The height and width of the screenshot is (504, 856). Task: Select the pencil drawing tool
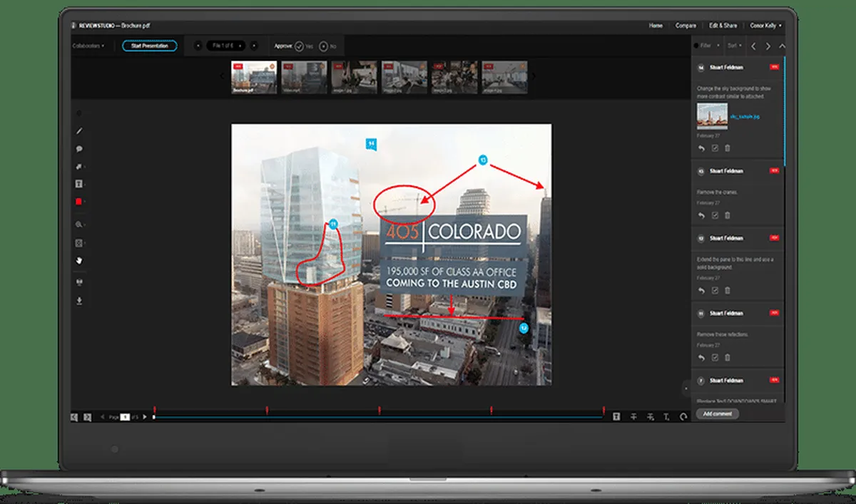point(79,131)
